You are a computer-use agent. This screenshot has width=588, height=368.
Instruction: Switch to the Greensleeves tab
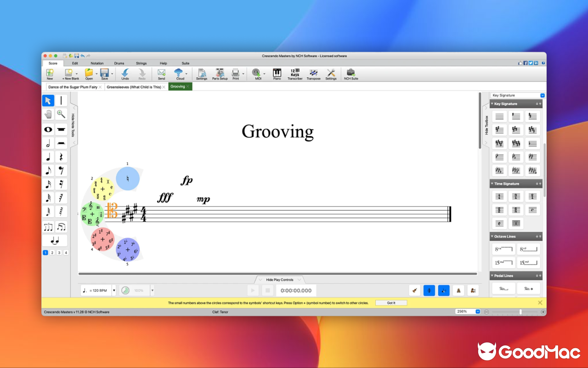tap(134, 86)
